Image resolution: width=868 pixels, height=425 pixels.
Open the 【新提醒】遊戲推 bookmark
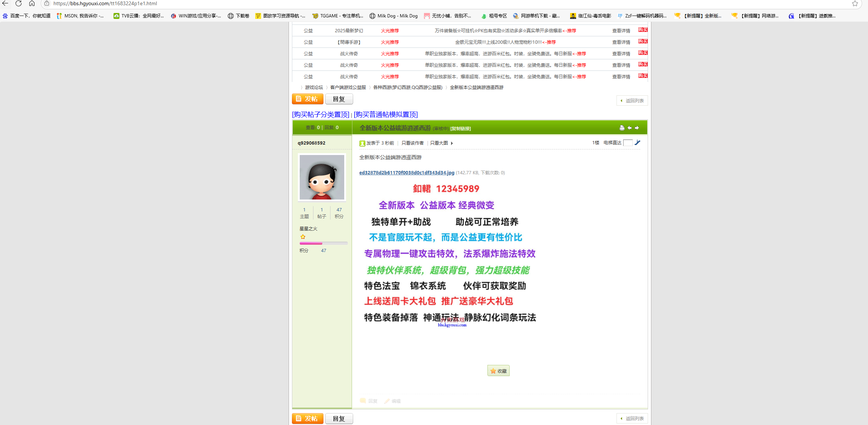(812, 16)
